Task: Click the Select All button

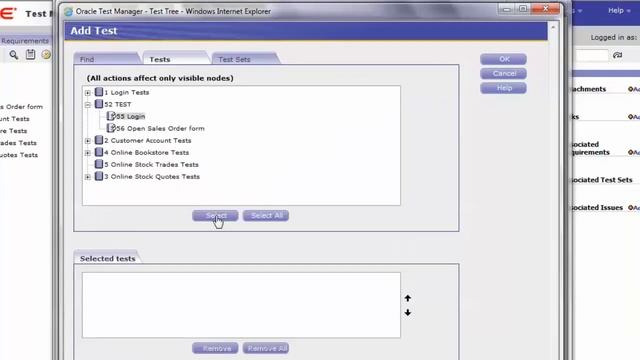Action: [266, 216]
